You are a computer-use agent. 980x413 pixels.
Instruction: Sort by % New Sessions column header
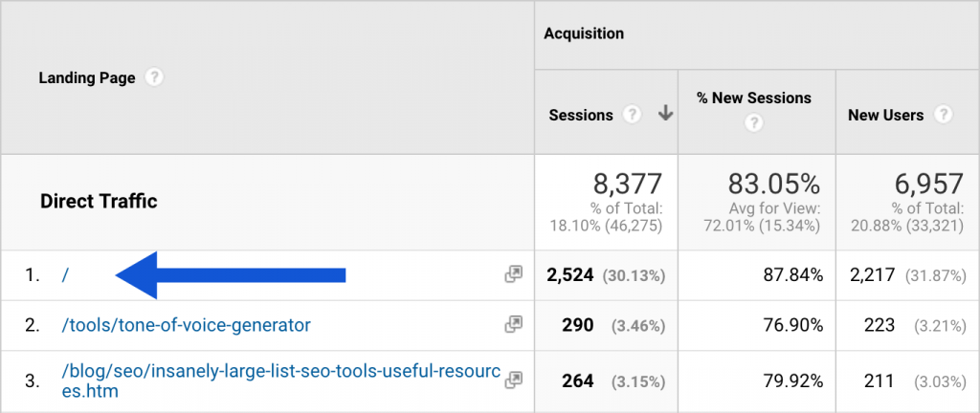[x=754, y=98]
